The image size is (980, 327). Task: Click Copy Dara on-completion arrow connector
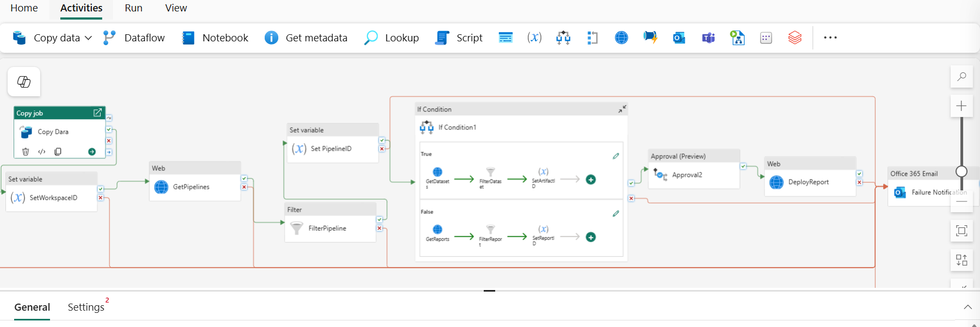coord(109,152)
